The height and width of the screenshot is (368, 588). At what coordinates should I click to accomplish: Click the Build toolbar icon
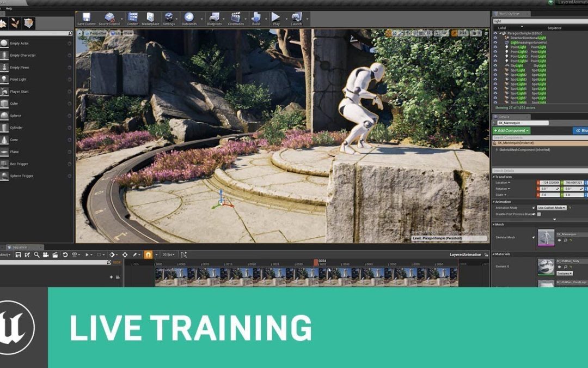[256, 17]
